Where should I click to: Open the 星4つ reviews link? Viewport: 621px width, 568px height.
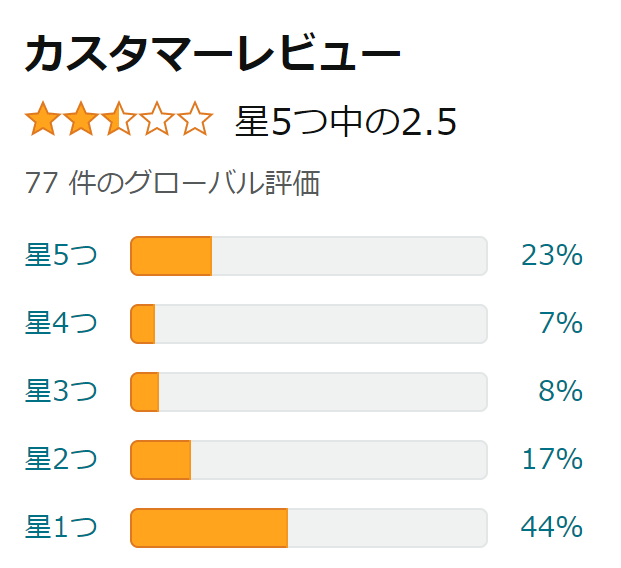coord(61,323)
